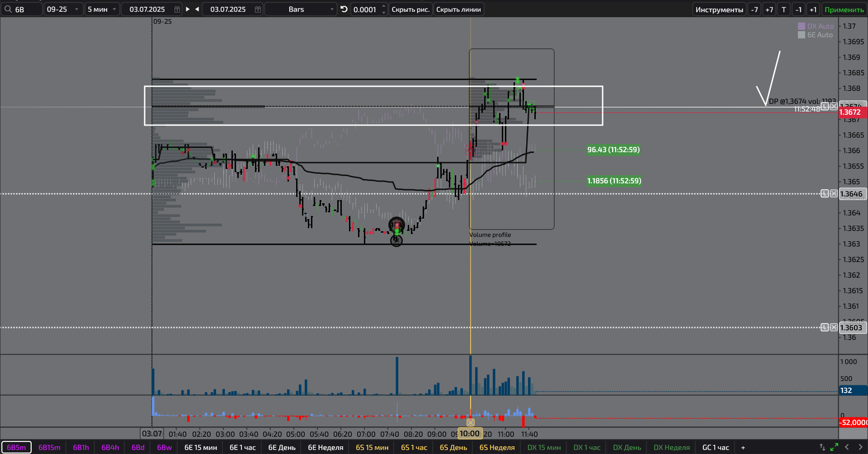The height and width of the screenshot is (454, 868).
Task: Open the DX 15 мин tab
Action: [x=544, y=447]
